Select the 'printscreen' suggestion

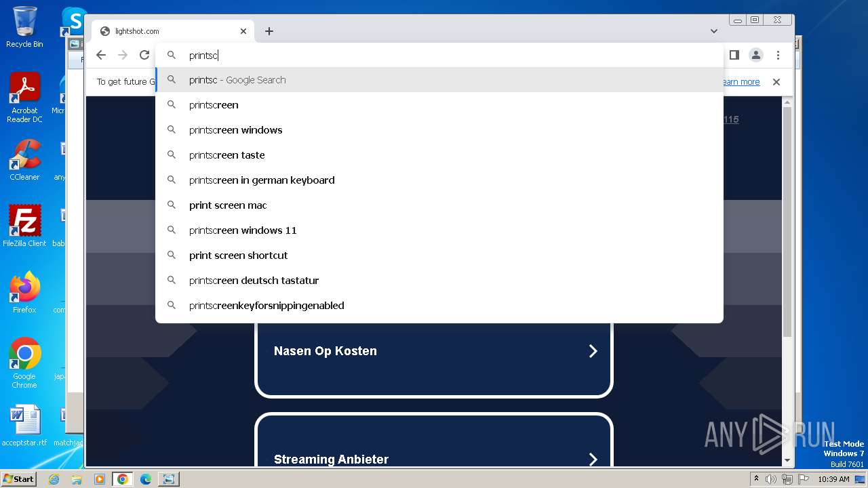[x=439, y=105]
